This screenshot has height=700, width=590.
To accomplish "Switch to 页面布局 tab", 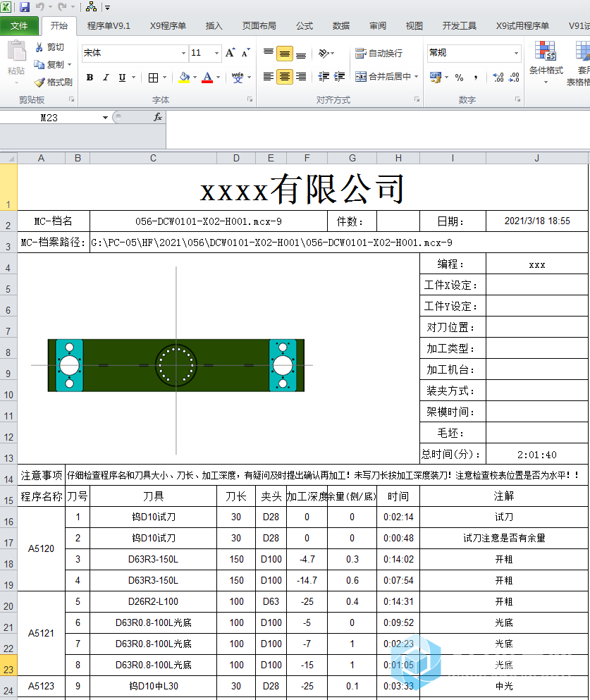I will pos(259,26).
